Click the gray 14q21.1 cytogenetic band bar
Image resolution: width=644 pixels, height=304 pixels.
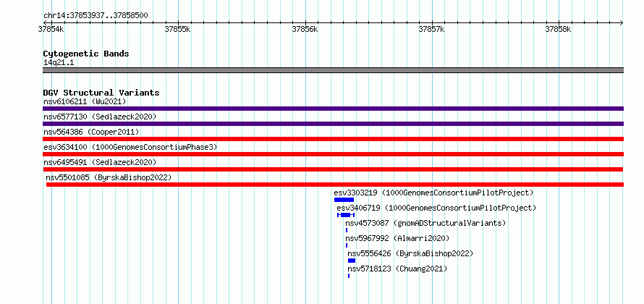pyautogui.click(x=333, y=70)
